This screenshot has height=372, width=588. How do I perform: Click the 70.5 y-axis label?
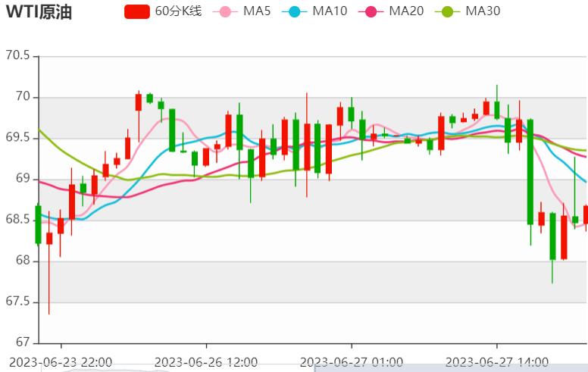coord(17,55)
